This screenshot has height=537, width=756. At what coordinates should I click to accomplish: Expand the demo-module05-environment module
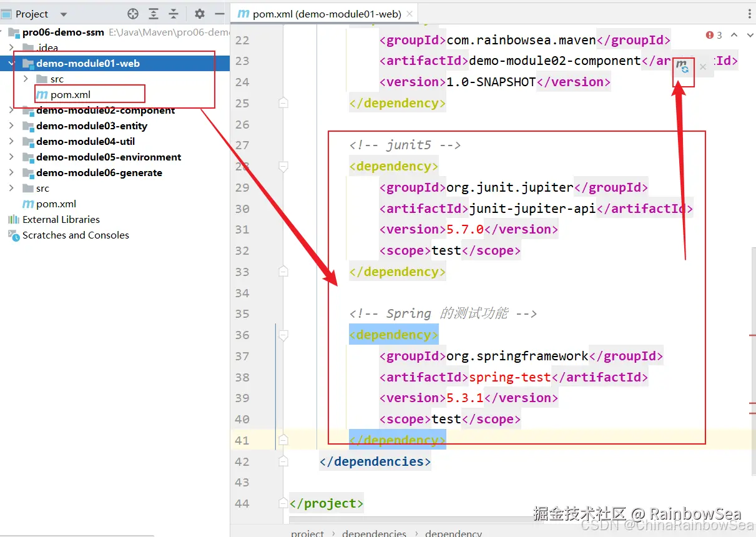pyautogui.click(x=12, y=157)
